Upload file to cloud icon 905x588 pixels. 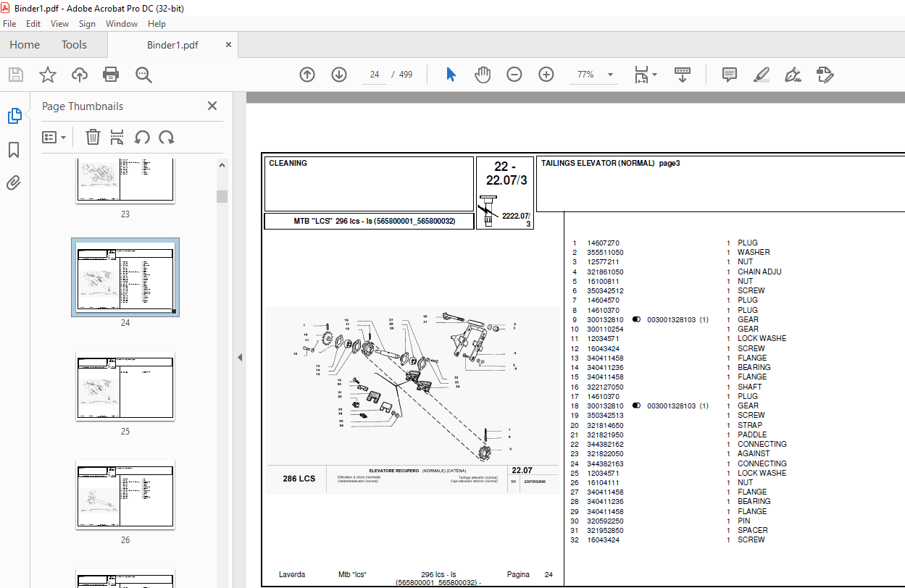coord(80,75)
